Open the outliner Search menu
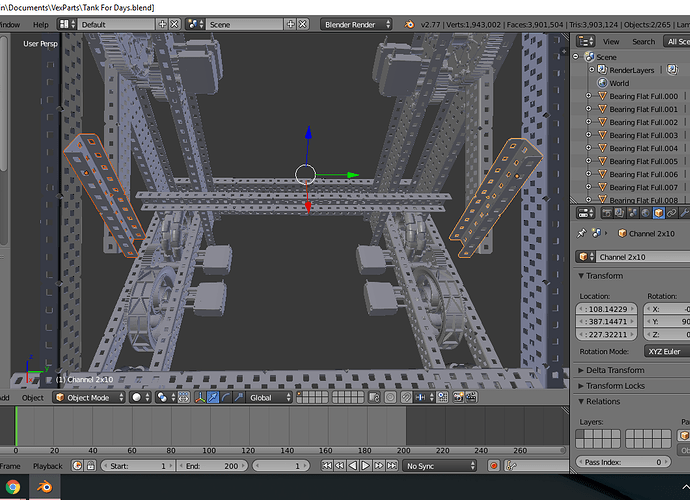Screen dimensions: 690x500 [x=643, y=41]
